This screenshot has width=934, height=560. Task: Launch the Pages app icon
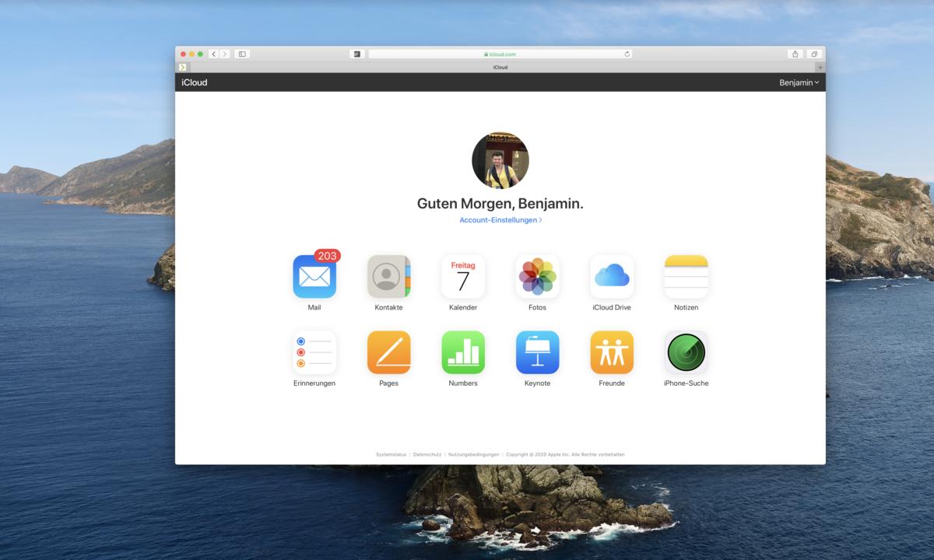point(388,352)
